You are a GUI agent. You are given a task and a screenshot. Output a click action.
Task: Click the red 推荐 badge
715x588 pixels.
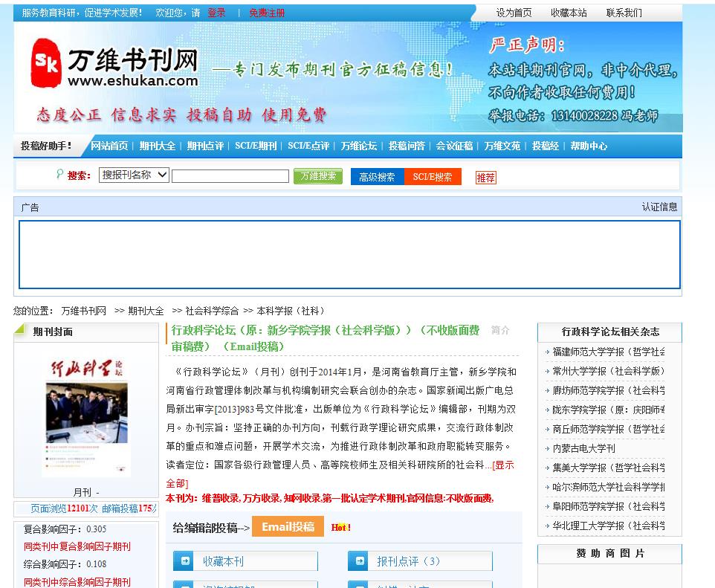click(485, 178)
